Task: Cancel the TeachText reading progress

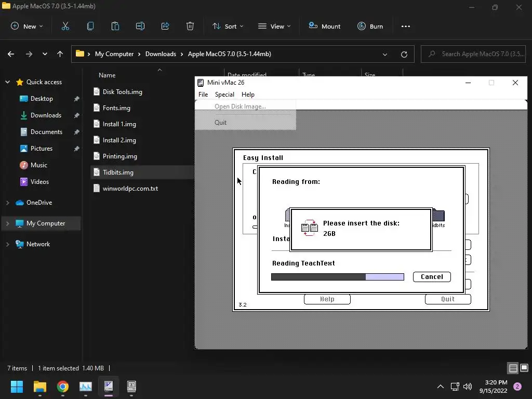Action: (432, 277)
